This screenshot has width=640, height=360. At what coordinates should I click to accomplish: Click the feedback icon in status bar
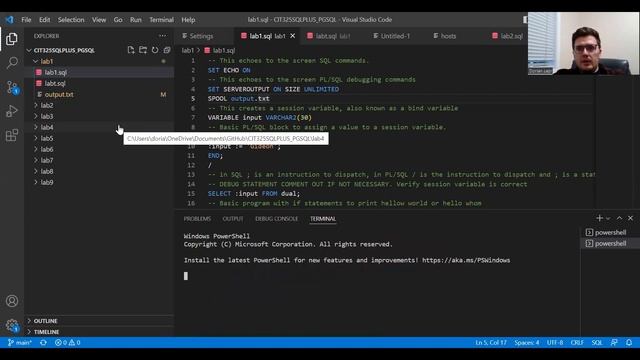pyautogui.click(x=614, y=343)
